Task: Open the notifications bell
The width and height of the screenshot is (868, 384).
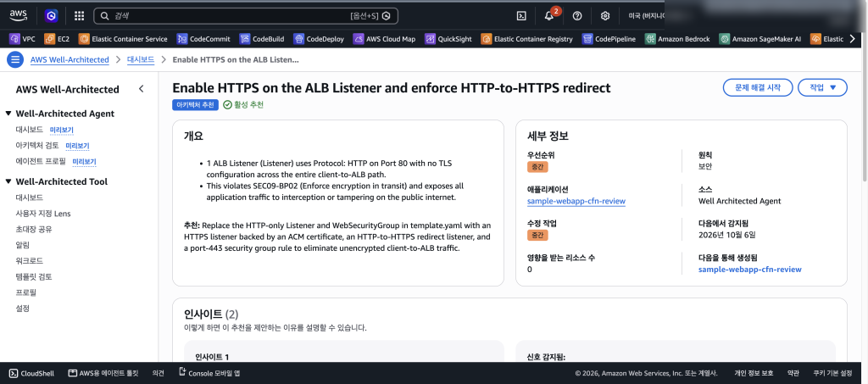Action: pyautogui.click(x=549, y=15)
